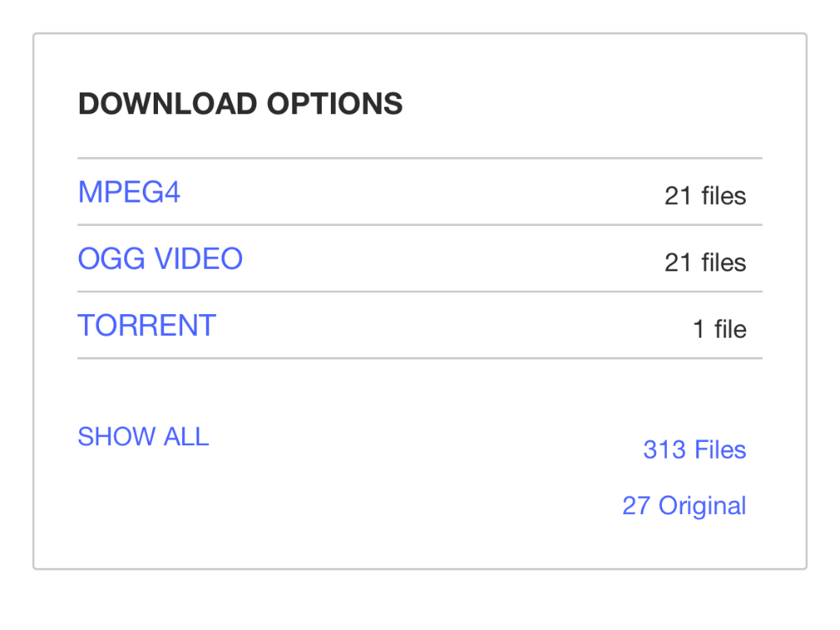The width and height of the screenshot is (840, 630).
Task: Download the TORRENT file link
Action: coord(146,325)
